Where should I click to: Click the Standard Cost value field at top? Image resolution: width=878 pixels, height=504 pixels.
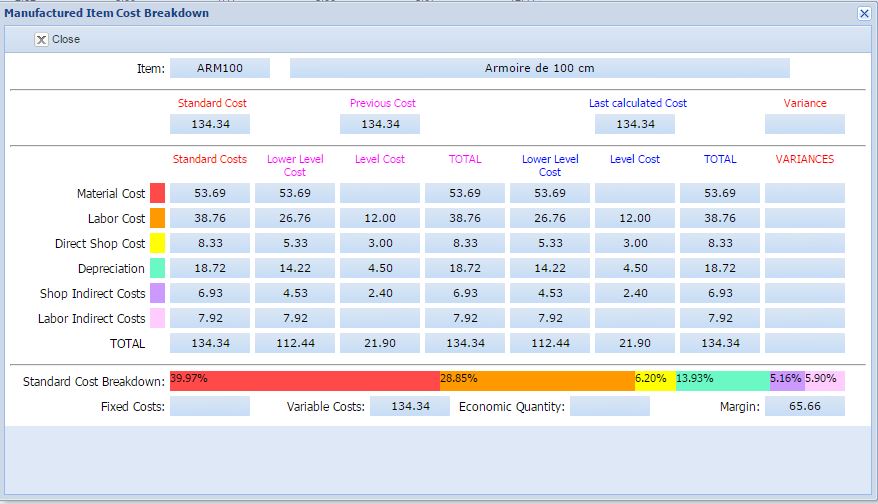click(209, 124)
